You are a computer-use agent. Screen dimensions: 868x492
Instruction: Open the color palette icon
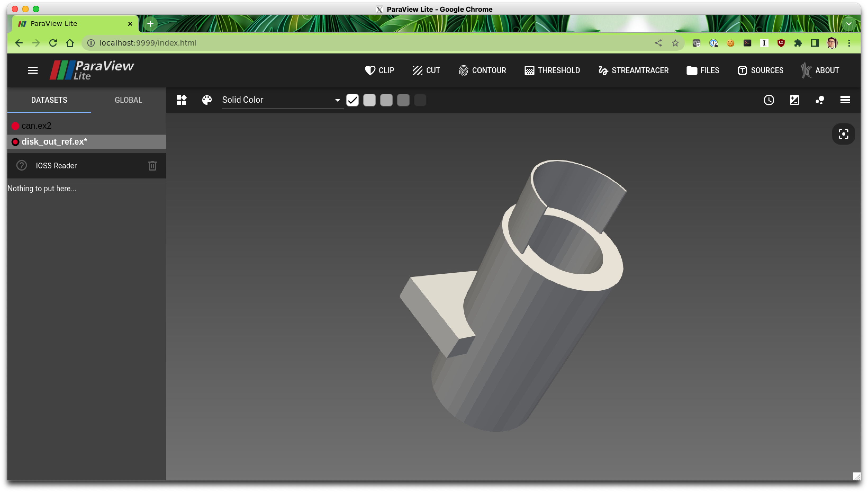tap(207, 100)
